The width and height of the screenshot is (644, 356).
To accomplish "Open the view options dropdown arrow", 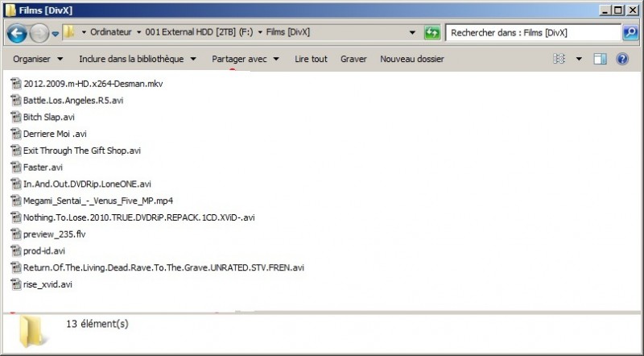I will pyautogui.click(x=579, y=59).
